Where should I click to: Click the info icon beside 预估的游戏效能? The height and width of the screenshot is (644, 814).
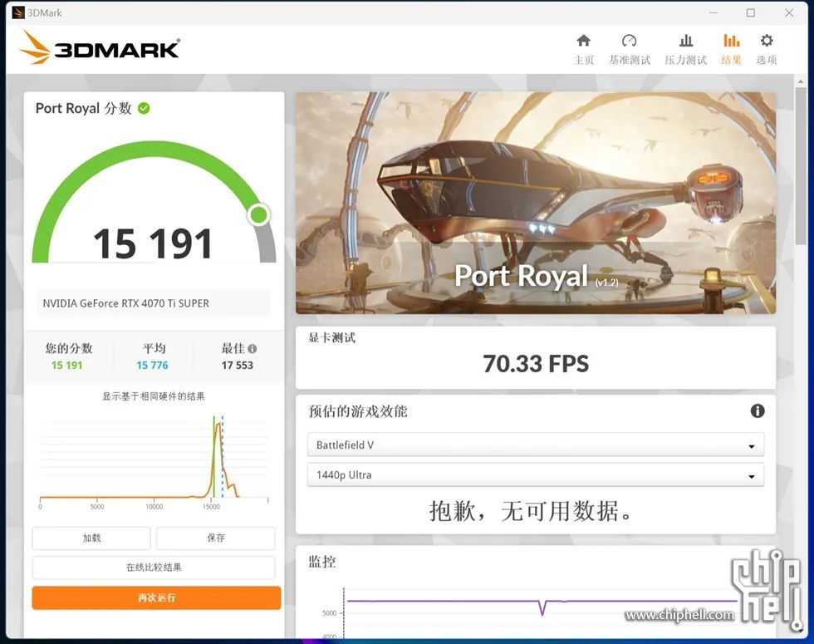pos(758,411)
